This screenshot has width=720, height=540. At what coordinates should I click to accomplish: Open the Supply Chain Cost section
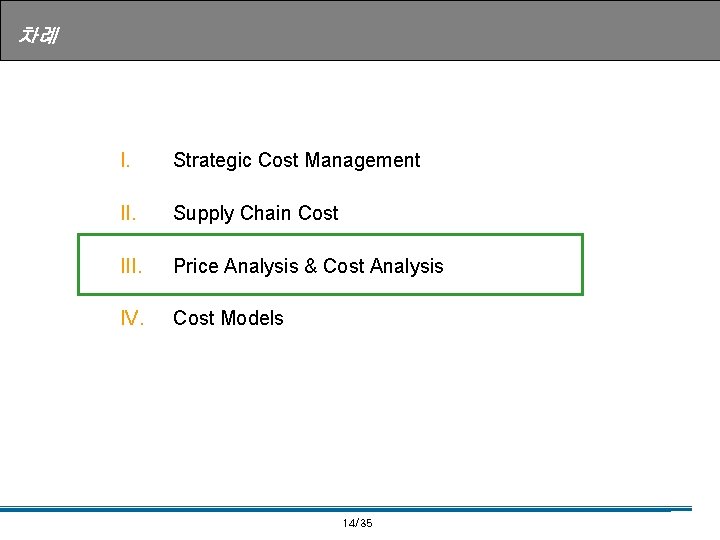(x=255, y=213)
